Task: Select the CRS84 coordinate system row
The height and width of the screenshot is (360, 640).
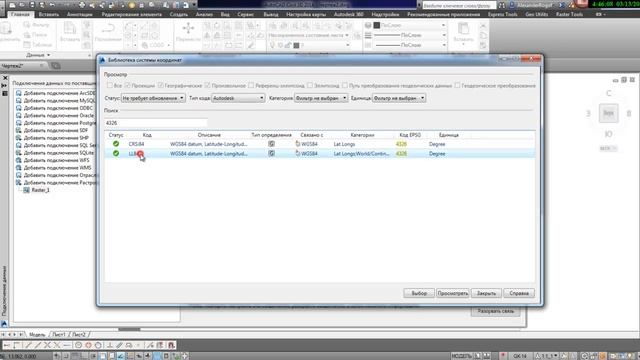Action: pos(320,144)
